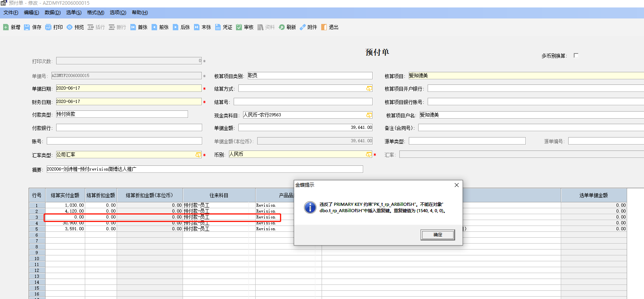The image size is (644, 299).
Task: Open the 编辑(E) menu
Action: click(31, 13)
